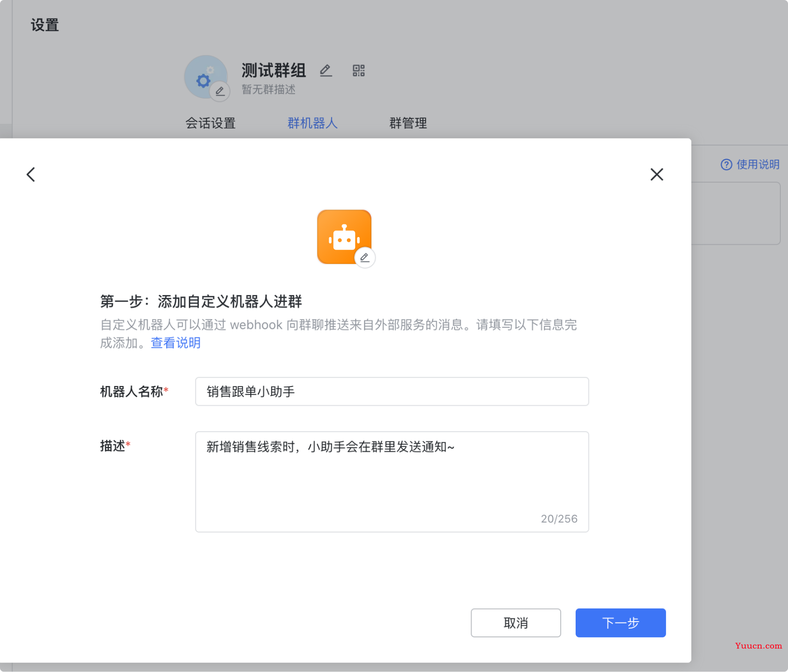Click the 测试群组 group name title
Image resolution: width=788 pixels, height=672 pixels.
click(x=273, y=71)
